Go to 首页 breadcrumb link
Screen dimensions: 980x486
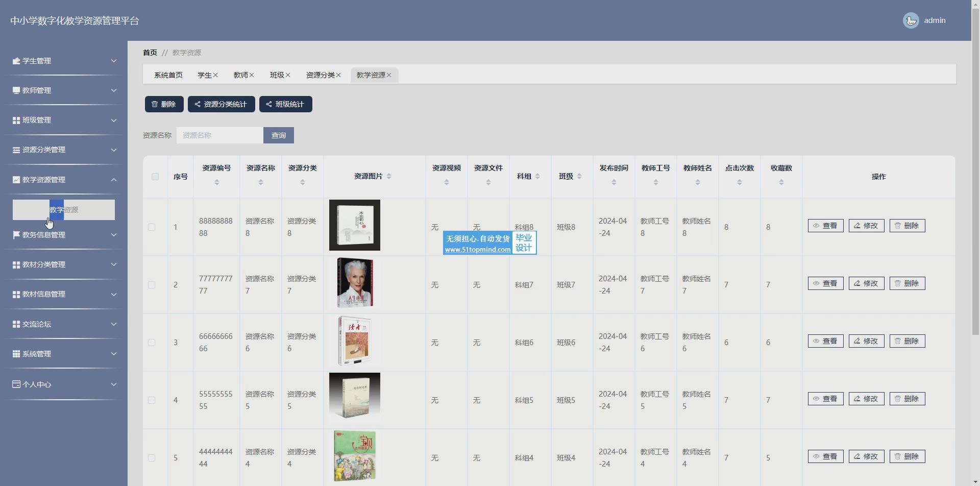tap(150, 53)
